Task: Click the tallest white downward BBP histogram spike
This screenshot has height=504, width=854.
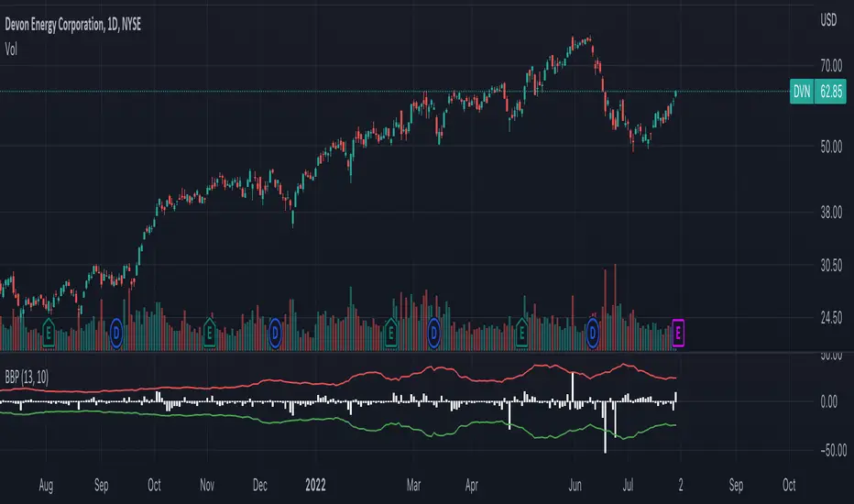Action: (x=605, y=427)
